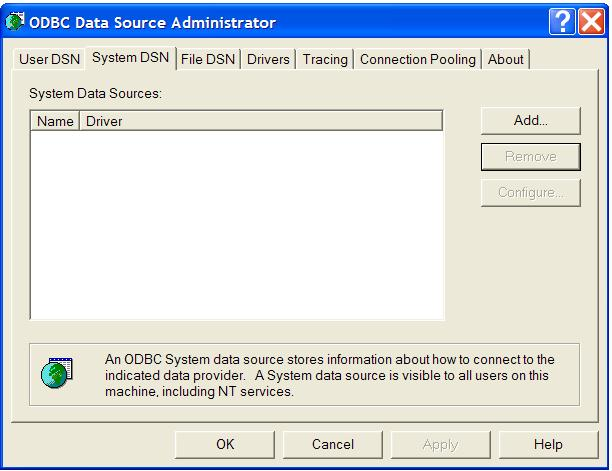Sort by the Driver column header
This screenshot has width=612, height=471.
tap(260, 121)
